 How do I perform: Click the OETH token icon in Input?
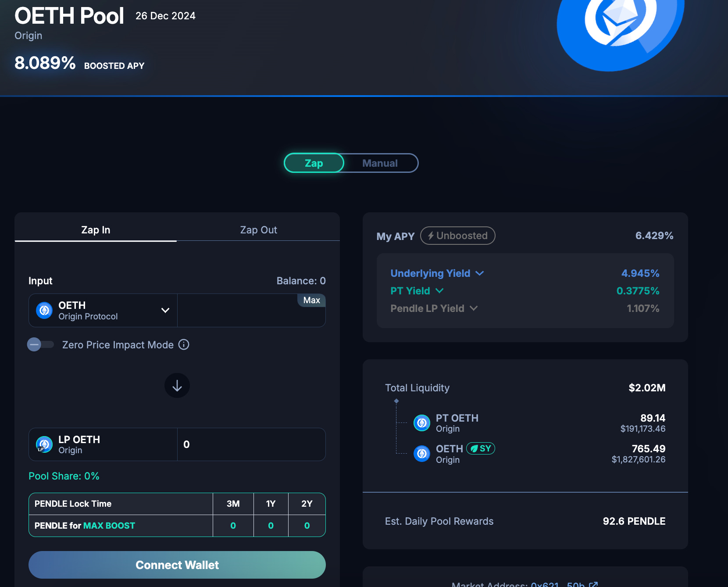pyautogui.click(x=44, y=310)
